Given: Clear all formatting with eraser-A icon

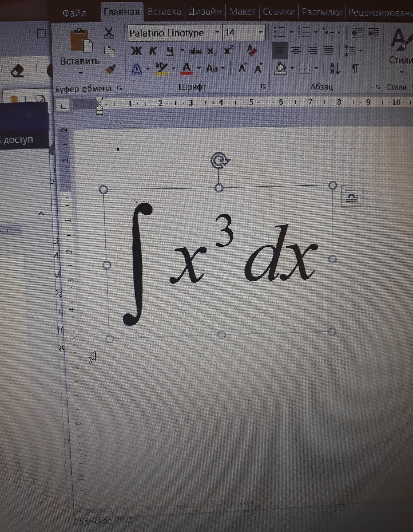Looking at the screenshot, I should tap(251, 50).
